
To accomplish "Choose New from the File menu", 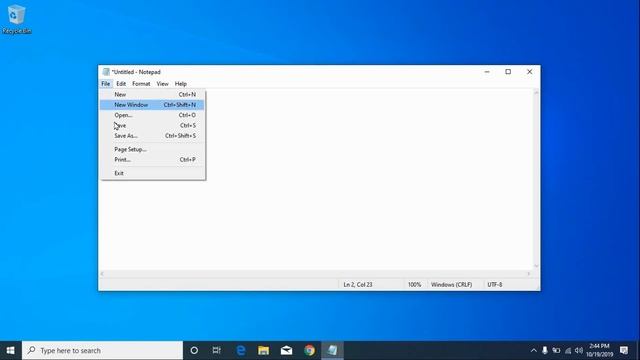I will 152,94.
